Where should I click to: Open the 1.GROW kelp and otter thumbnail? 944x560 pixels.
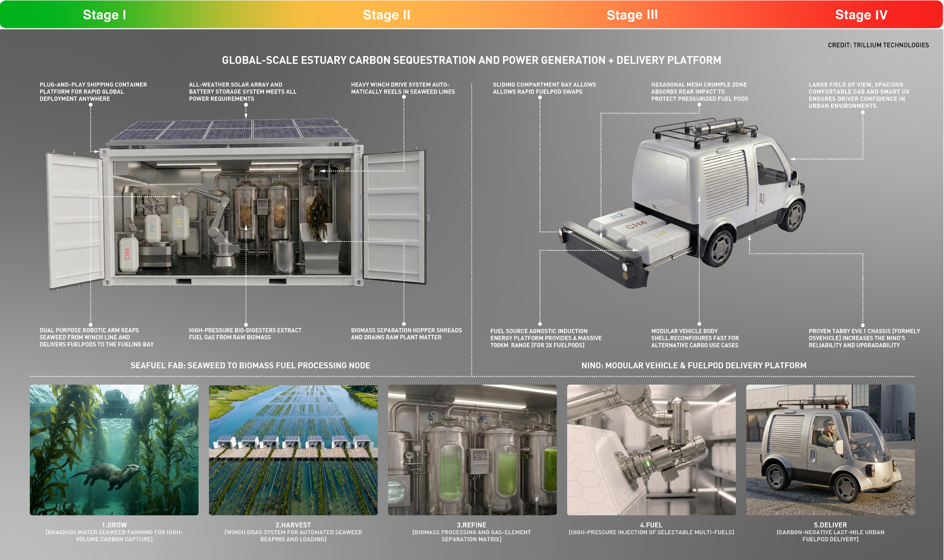[x=114, y=450]
